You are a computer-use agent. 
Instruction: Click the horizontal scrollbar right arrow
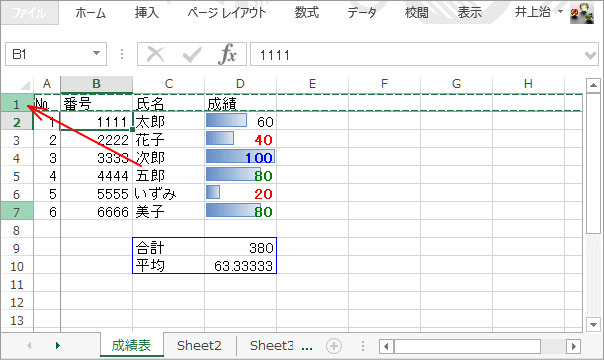click(574, 346)
